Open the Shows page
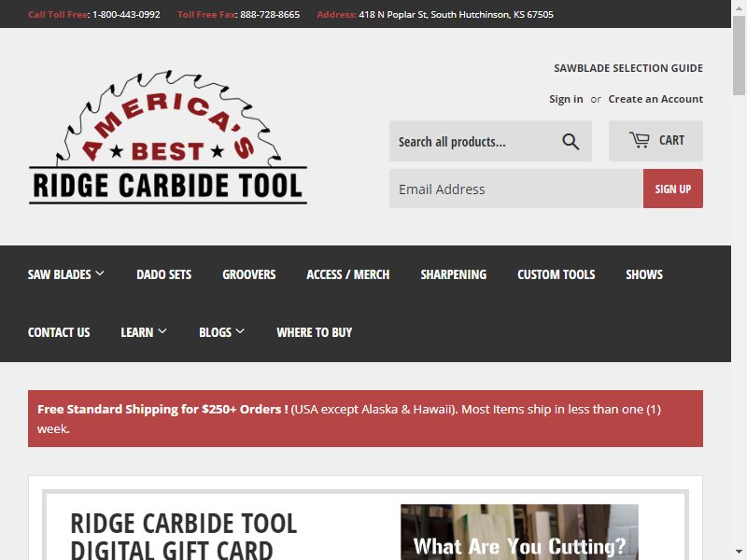Viewport: 747px width, 560px height. point(644,274)
